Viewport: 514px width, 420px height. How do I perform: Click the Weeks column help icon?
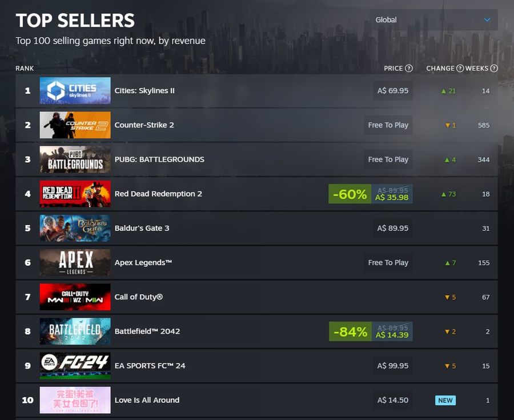point(494,68)
